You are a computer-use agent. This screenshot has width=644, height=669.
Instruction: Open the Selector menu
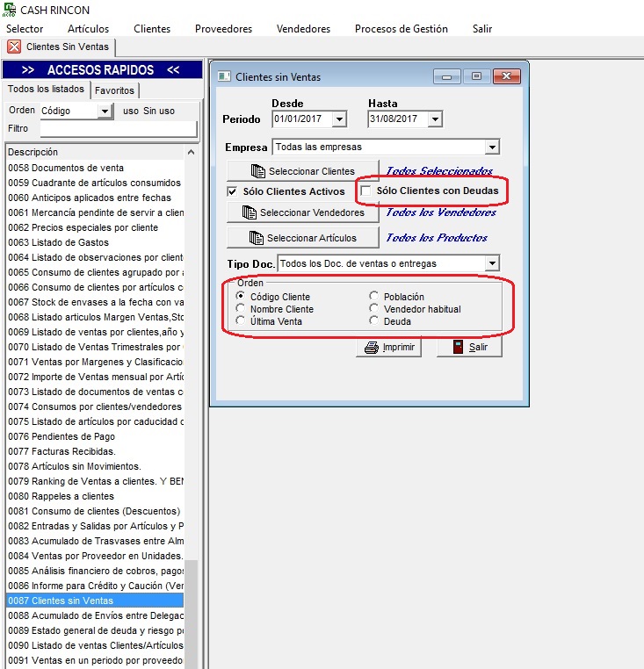[25, 29]
